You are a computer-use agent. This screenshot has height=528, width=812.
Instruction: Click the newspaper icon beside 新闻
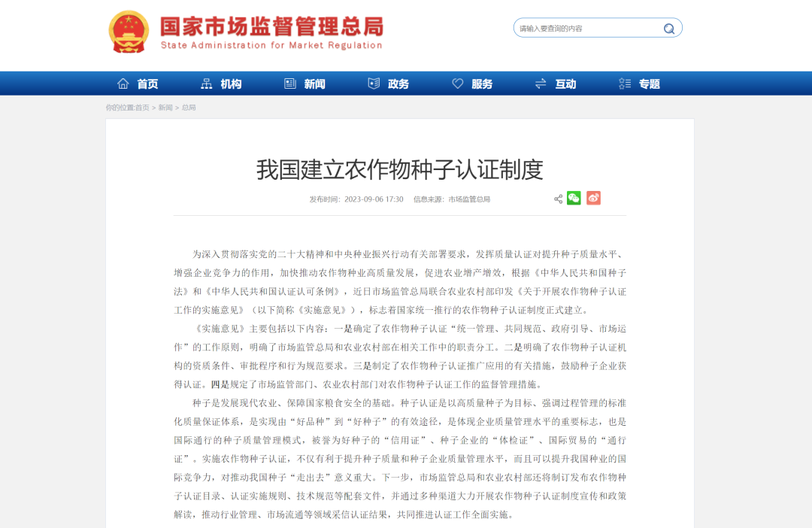(x=290, y=83)
